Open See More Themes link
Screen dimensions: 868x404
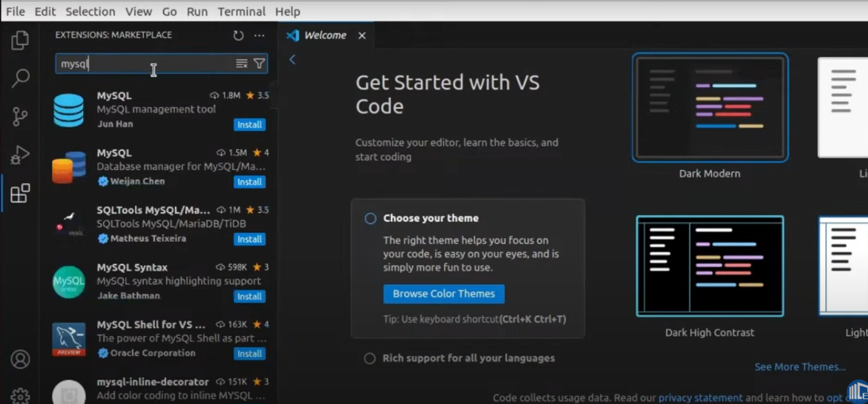800,367
